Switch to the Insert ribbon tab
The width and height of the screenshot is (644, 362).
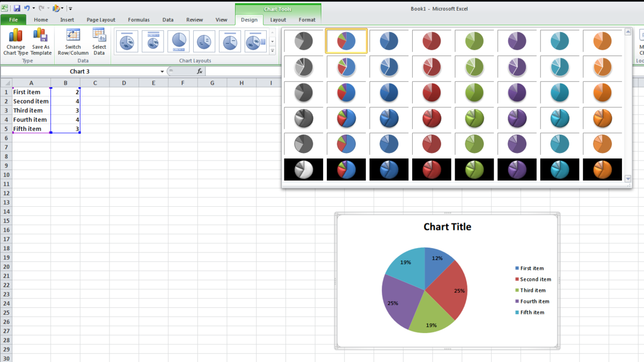(67, 20)
